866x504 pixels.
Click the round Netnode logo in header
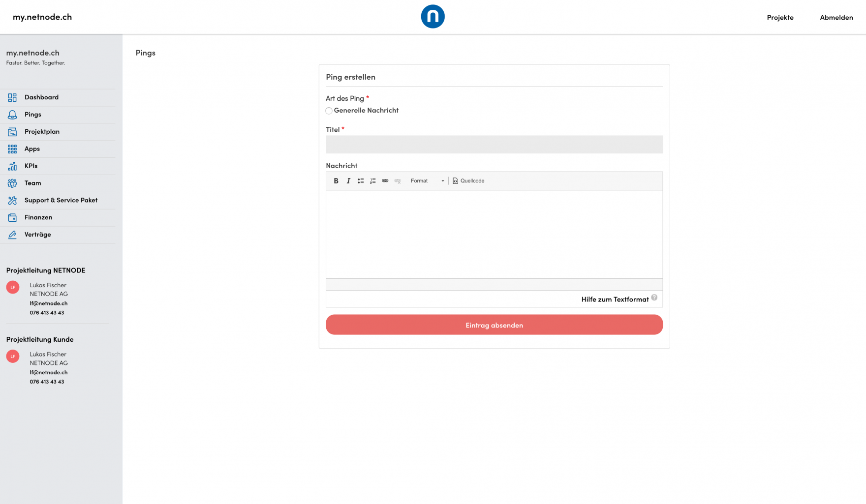tap(433, 17)
